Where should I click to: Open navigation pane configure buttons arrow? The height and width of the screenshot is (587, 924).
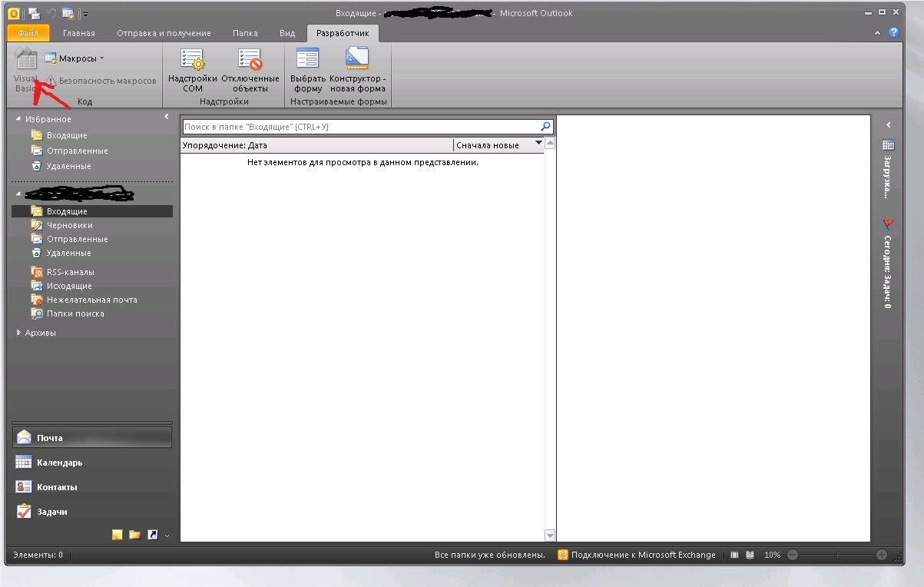167,536
